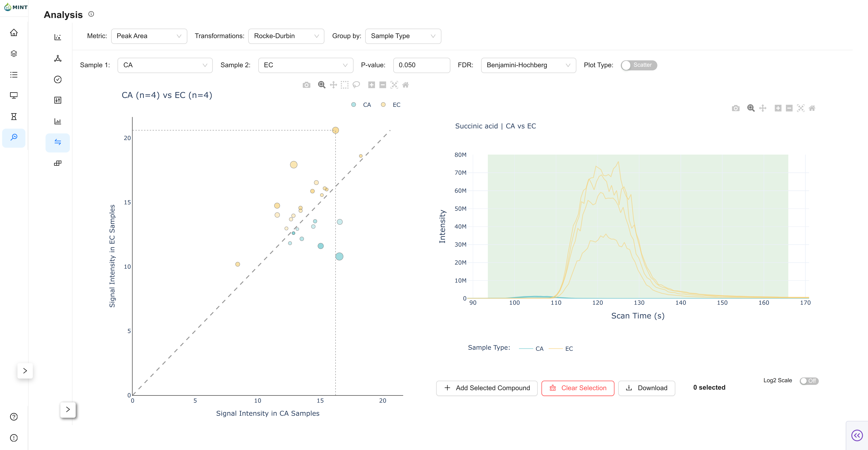The image size is (868, 450).
Task: Toggle the Scatter plot type switch
Action: coord(639,65)
